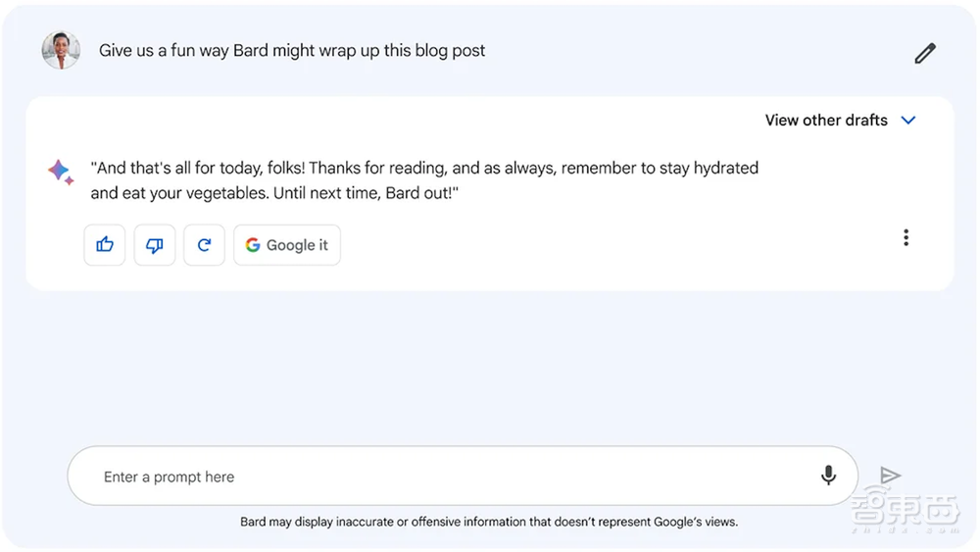Activate the microphone for voice input
Viewport: 980px width, 552px height.
828,477
